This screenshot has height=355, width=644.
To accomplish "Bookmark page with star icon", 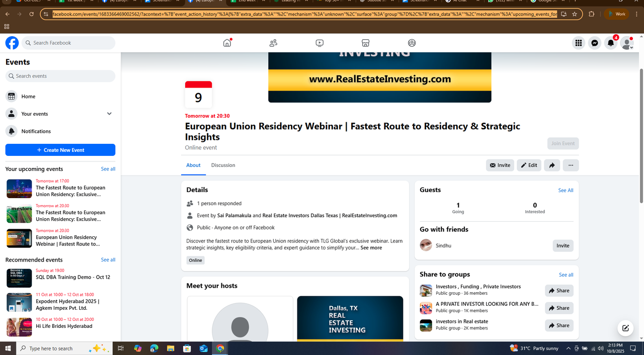I will 575,14.
